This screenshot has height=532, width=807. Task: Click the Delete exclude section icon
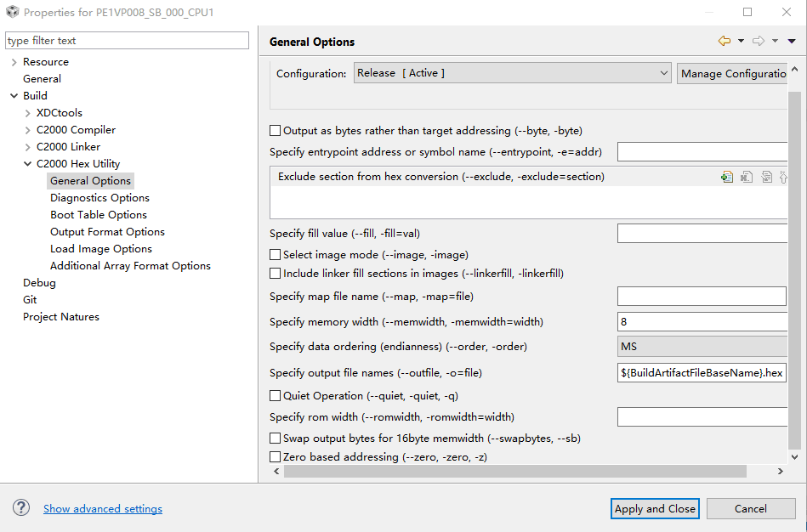tap(746, 177)
